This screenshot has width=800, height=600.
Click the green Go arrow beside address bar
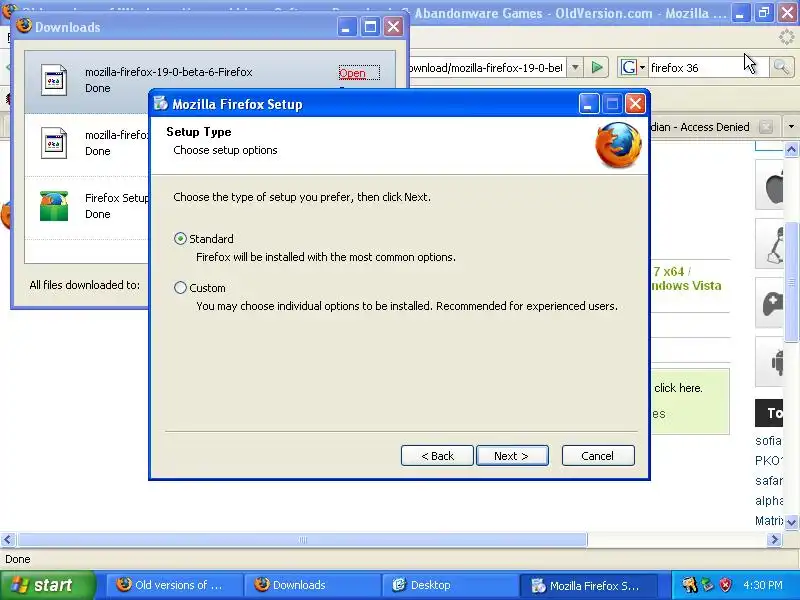pyautogui.click(x=596, y=67)
